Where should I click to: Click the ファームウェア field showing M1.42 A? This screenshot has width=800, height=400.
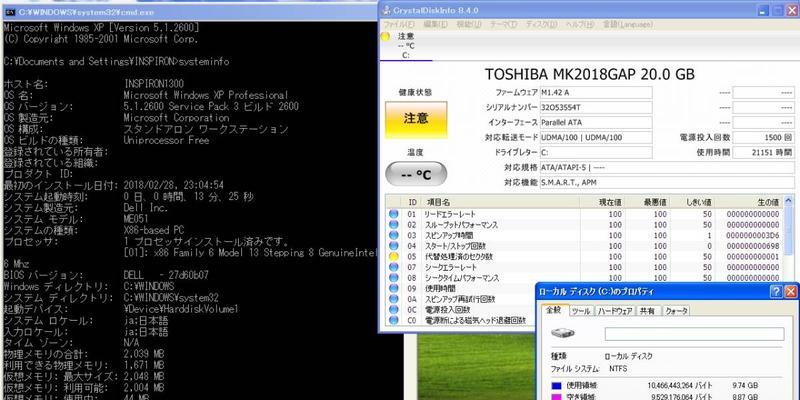[x=596, y=93]
